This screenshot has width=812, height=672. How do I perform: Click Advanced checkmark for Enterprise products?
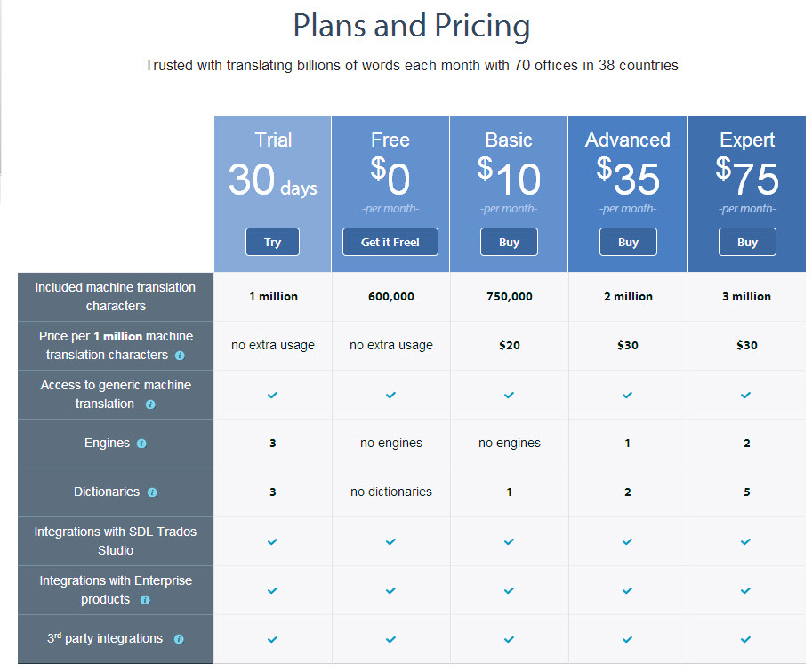tap(627, 591)
